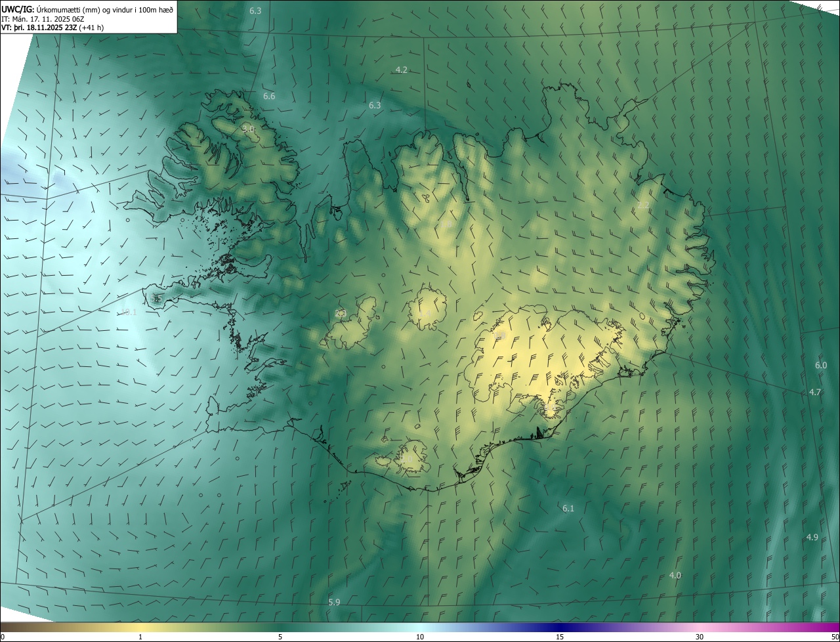Click the map title 'UWC/IG: Úrkomumætti (mm) og vindur í 100m hæð'

[x=87, y=9]
